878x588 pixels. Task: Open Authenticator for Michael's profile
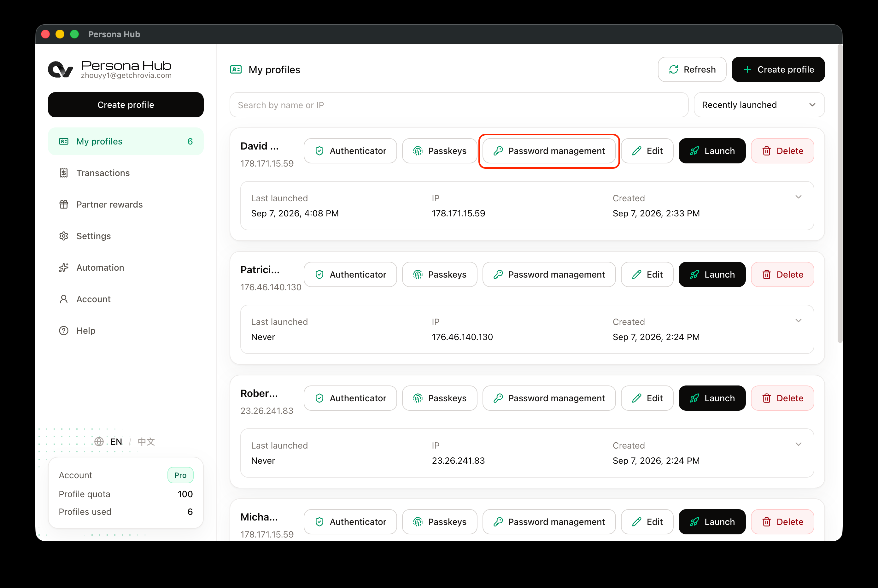point(350,522)
